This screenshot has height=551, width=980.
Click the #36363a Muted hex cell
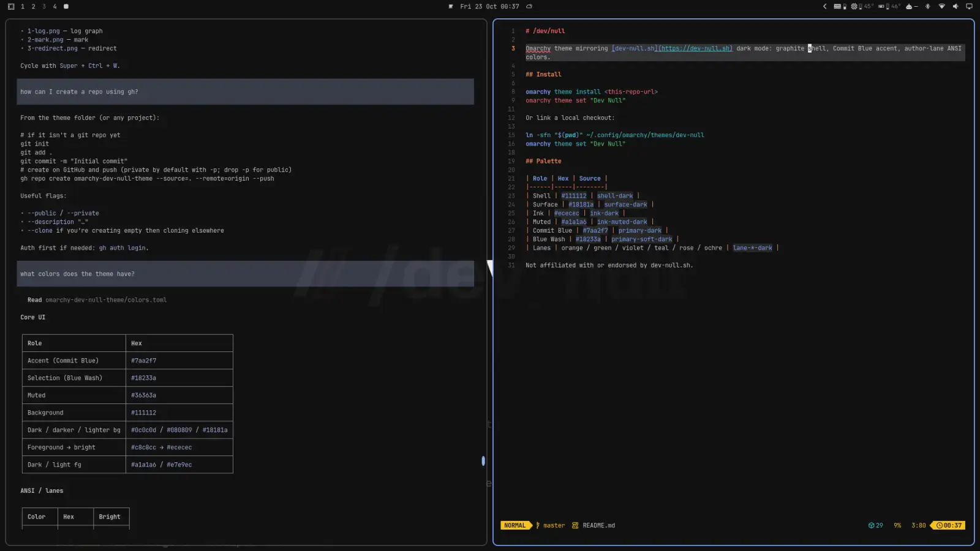[179, 395]
